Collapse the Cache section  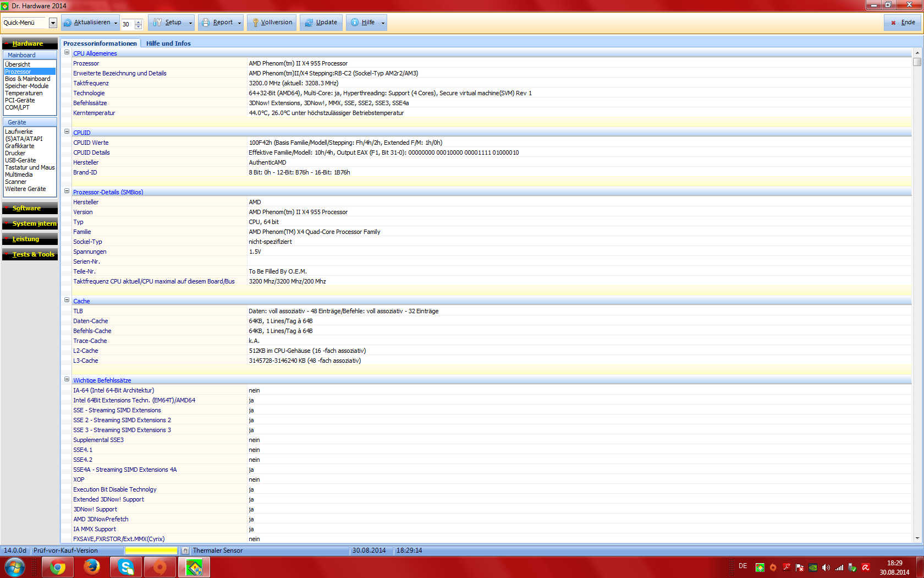pos(67,301)
